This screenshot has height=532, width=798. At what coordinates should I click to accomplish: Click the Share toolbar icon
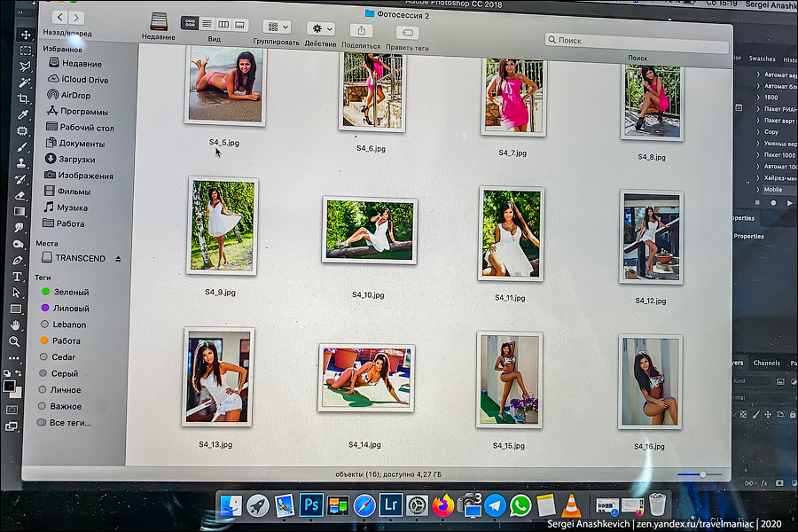pos(362,31)
